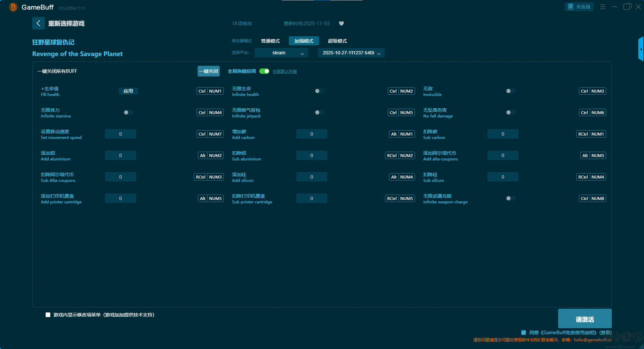Enable the Infinite health toggle
This screenshot has width=644, height=349.
click(x=319, y=91)
